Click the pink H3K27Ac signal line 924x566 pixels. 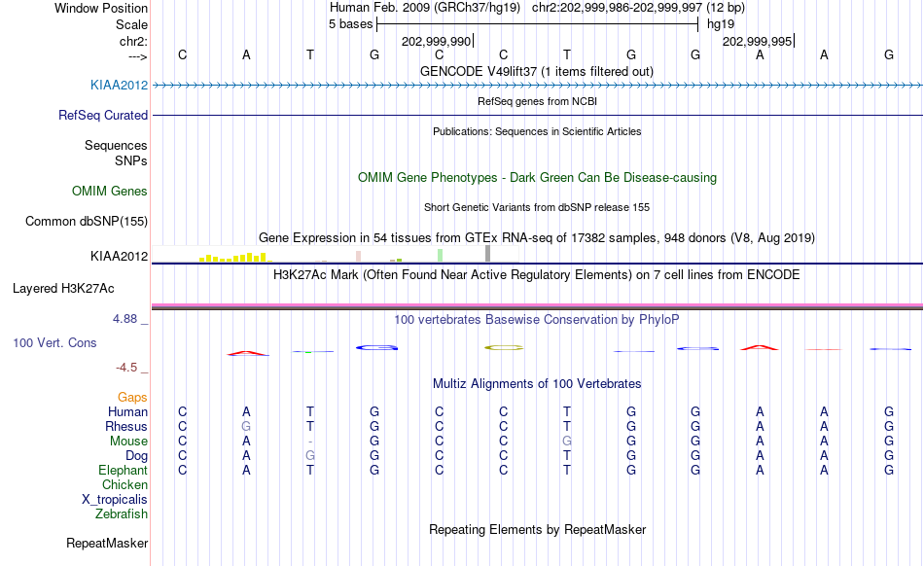[x=537, y=305]
